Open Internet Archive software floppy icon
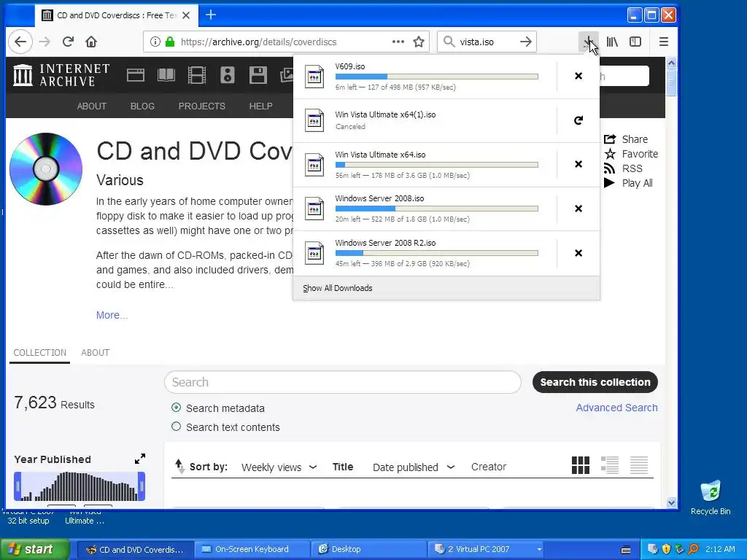Screen dimensions: 747x560 [258, 75]
